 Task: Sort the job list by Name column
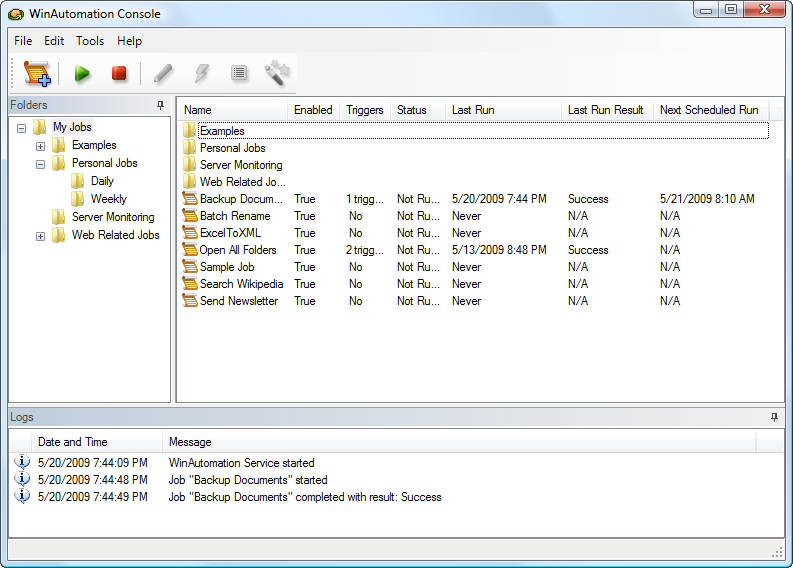pos(198,110)
